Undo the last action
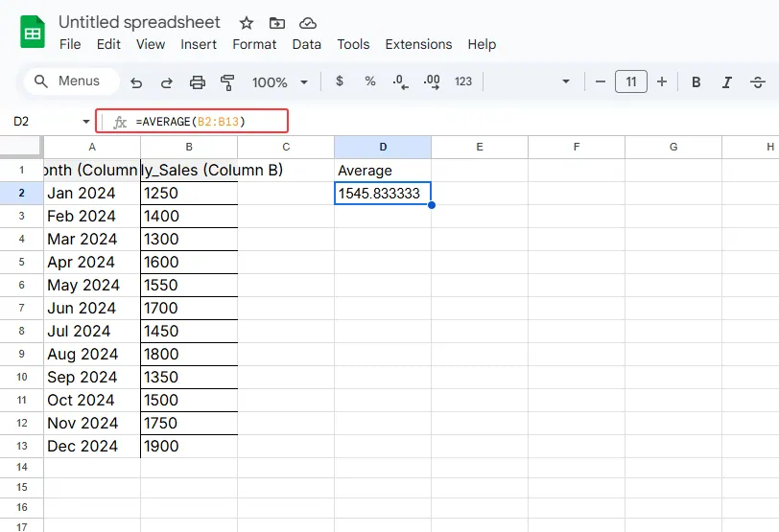The width and height of the screenshot is (779, 532). pos(136,82)
